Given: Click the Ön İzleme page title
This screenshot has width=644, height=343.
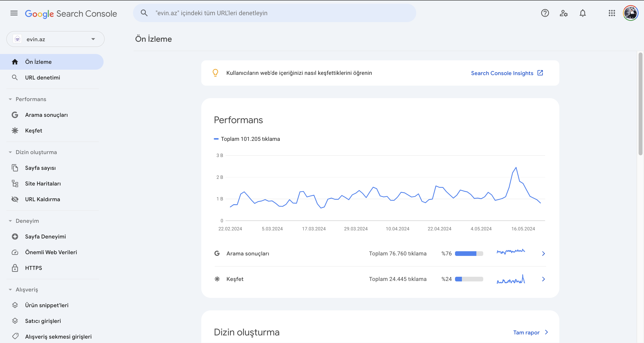Looking at the screenshot, I should click(x=153, y=39).
